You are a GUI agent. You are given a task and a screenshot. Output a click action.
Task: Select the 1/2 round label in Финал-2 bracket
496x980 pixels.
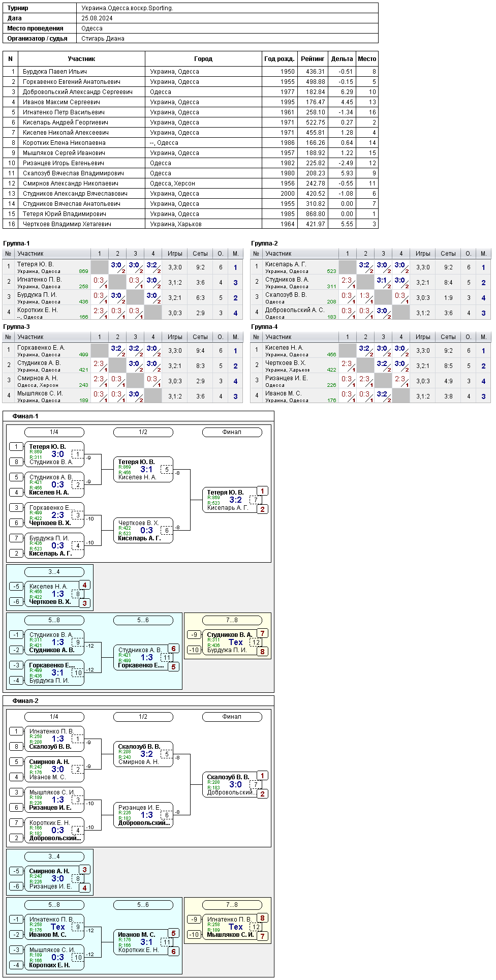143,717
